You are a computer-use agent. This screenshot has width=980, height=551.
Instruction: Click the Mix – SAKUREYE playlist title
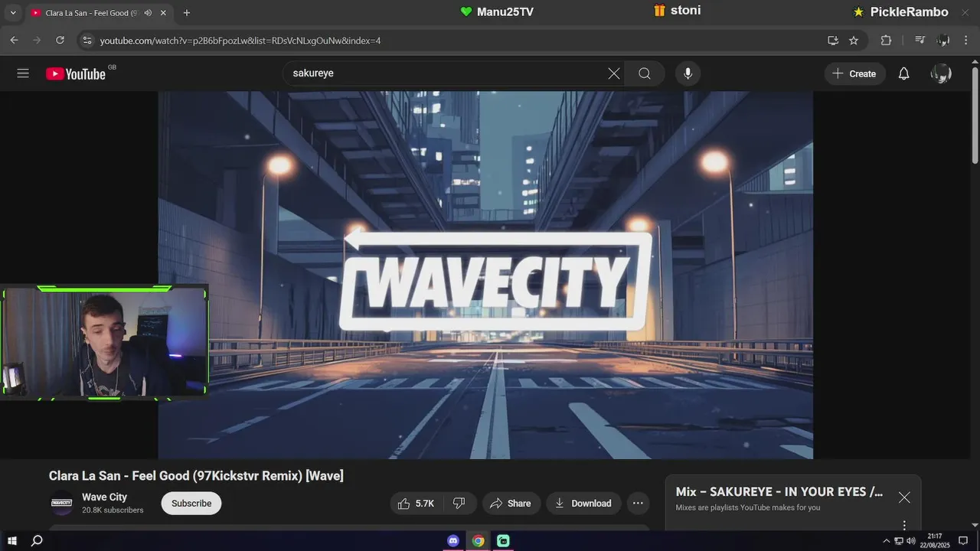pos(779,492)
